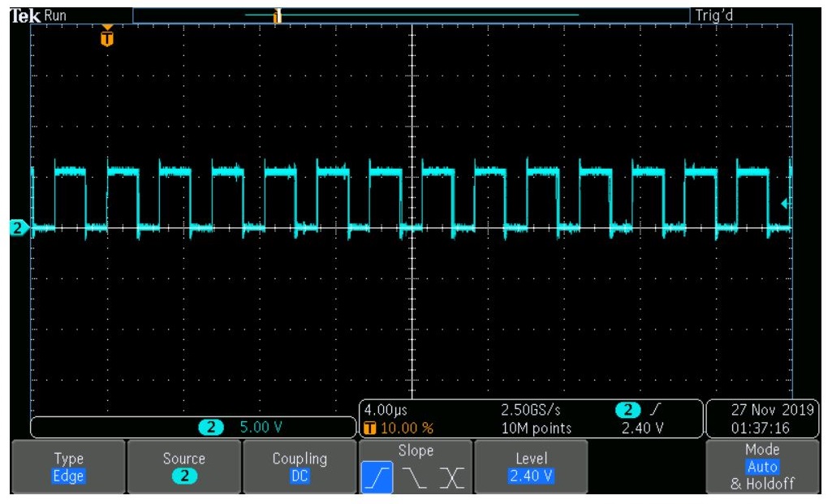Screen dimensions: 832x504
Task: Click channel 2 trigger source badge in readout
Action: (627, 410)
